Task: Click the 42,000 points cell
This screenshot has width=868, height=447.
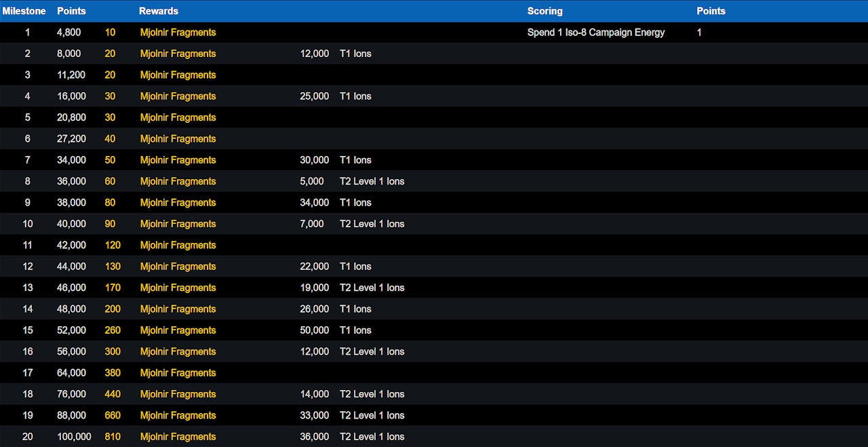Action: pyautogui.click(x=71, y=245)
